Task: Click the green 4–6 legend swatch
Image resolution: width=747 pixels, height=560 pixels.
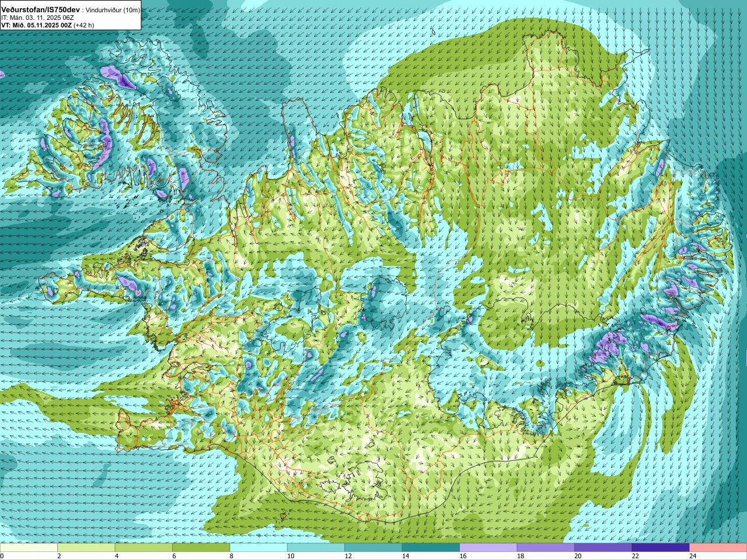Action: coord(144,548)
